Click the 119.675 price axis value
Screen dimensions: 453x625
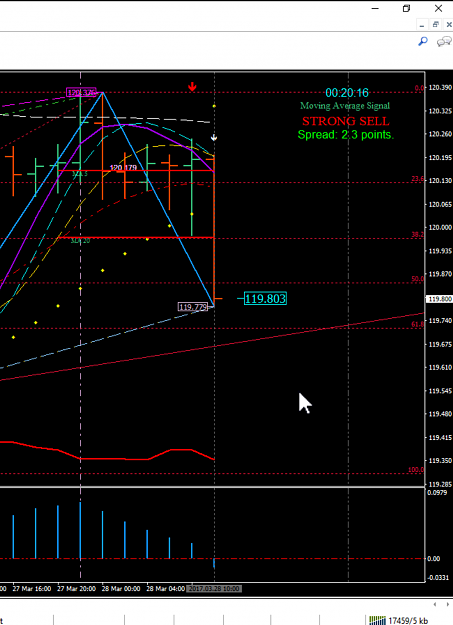pyautogui.click(x=440, y=344)
